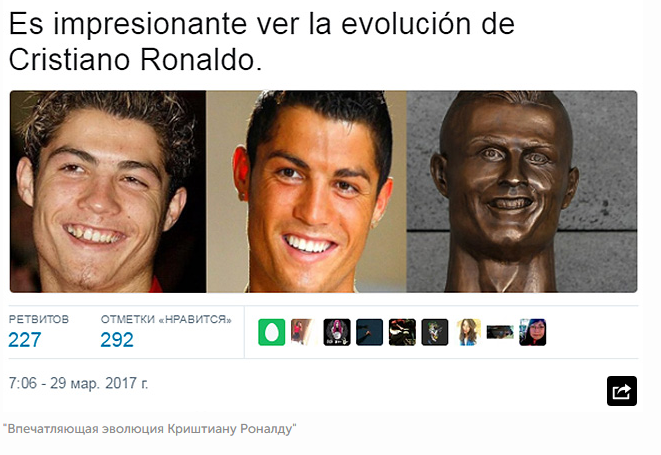Open the bronze bust photo
The width and height of the screenshot is (661, 455).
tap(522, 191)
